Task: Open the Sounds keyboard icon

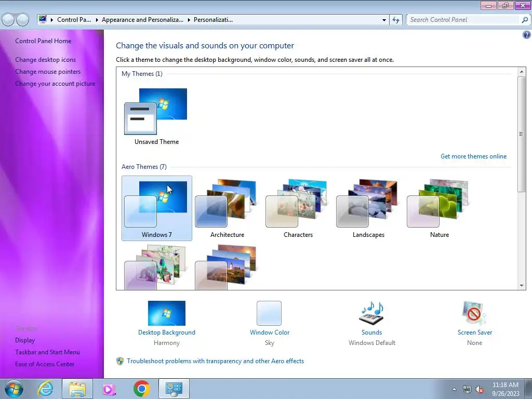Action: (371, 313)
